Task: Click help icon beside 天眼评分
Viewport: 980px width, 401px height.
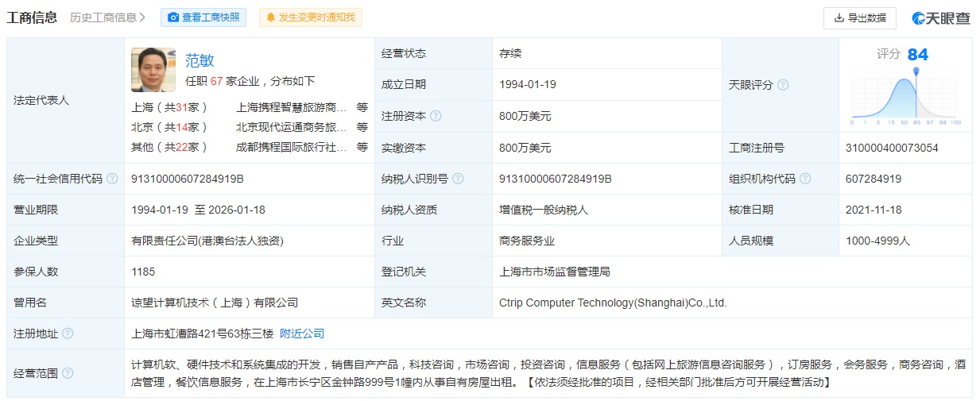Action: tap(783, 85)
